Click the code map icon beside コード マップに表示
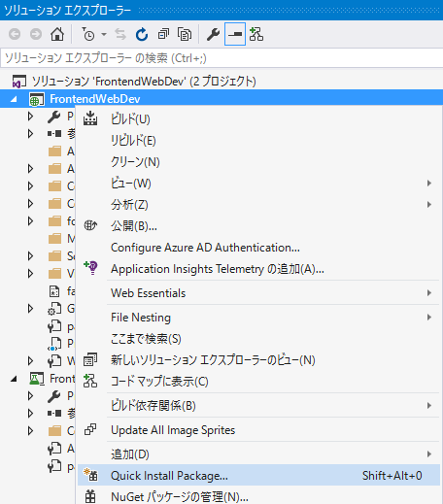Image resolution: width=443 pixels, height=504 pixels. (90, 381)
